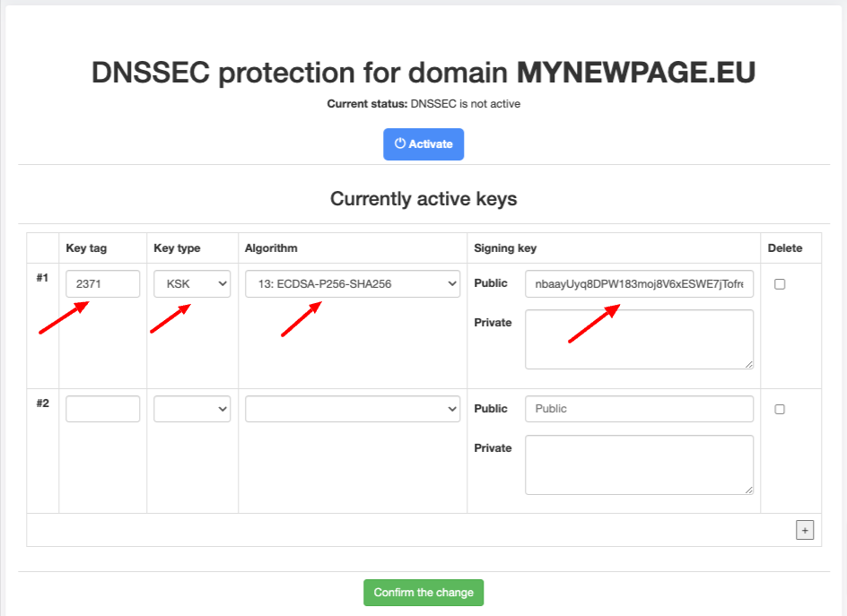Tick the Delete checkbox for key #1
The width and height of the screenshot is (847, 616).
pyautogui.click(x=780, y=284)
